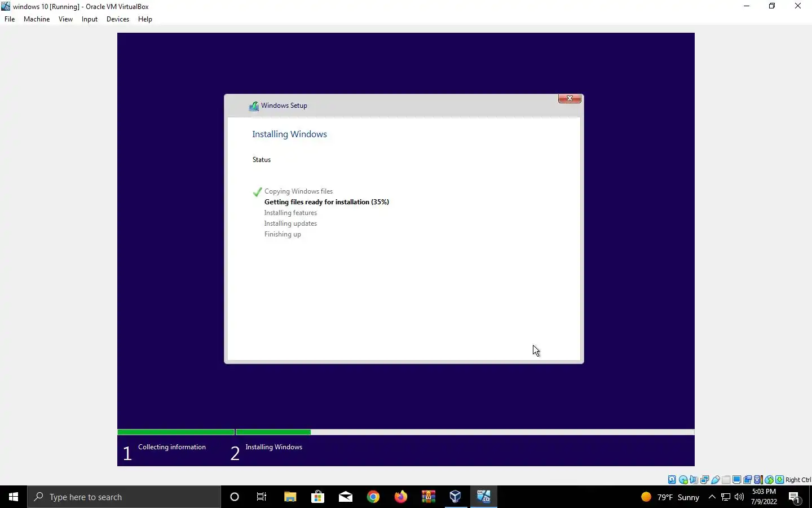Click the Installing features step
The width and height of the screenshot is (812, 508).
pos(290,213)
